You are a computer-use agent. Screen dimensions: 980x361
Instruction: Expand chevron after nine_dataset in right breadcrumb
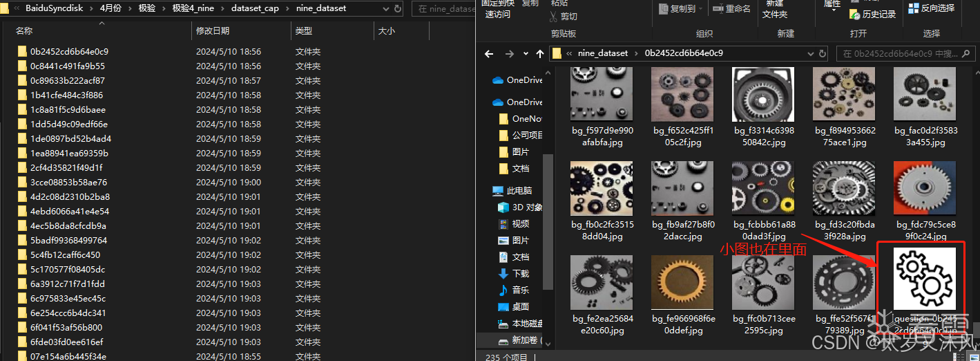pos(637,53)
